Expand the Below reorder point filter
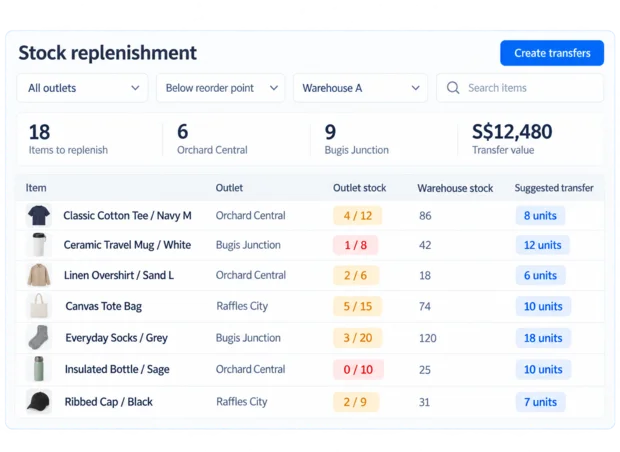The width and height of the screenshot is (620, 452). click(220, 88)
